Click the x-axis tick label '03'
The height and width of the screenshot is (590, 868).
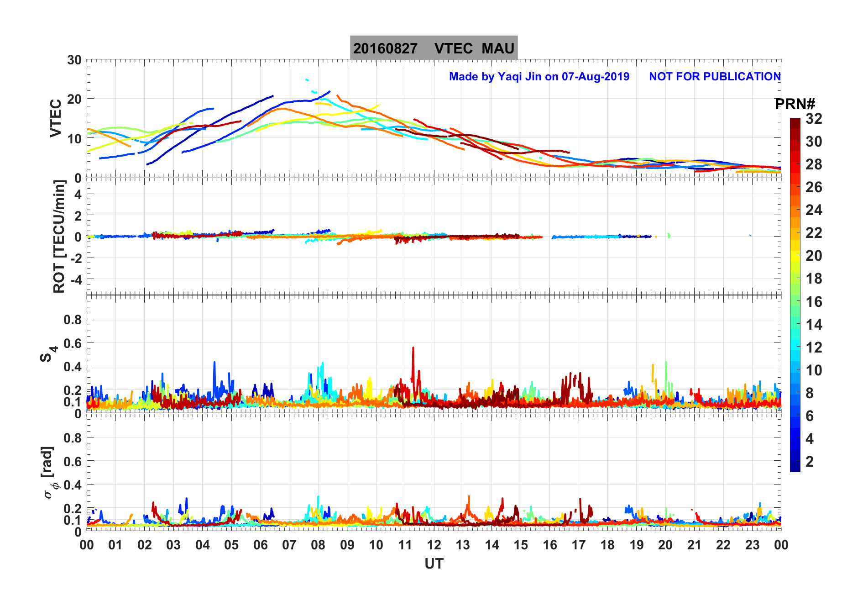tap(173, 545)
